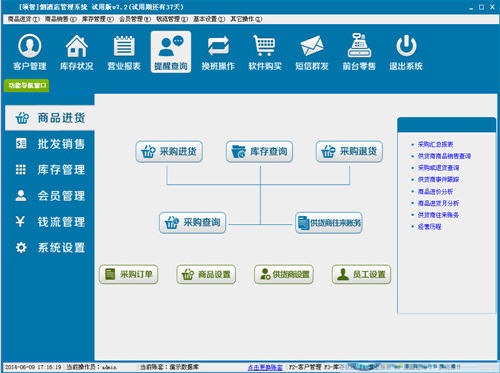Click 退出系统 power icon
The image size is (500, 373).
tap(406, 52)
